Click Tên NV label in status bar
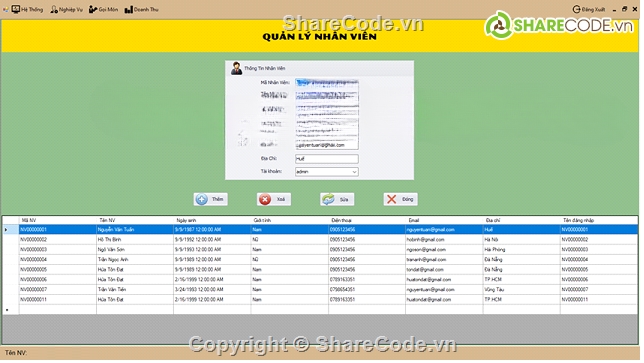Viewport: 644px width, 363px height. point(16,354)
